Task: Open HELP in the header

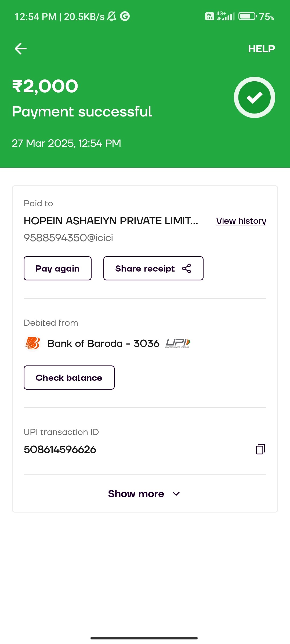Action: pyautogui.click(x=262, y=49)
